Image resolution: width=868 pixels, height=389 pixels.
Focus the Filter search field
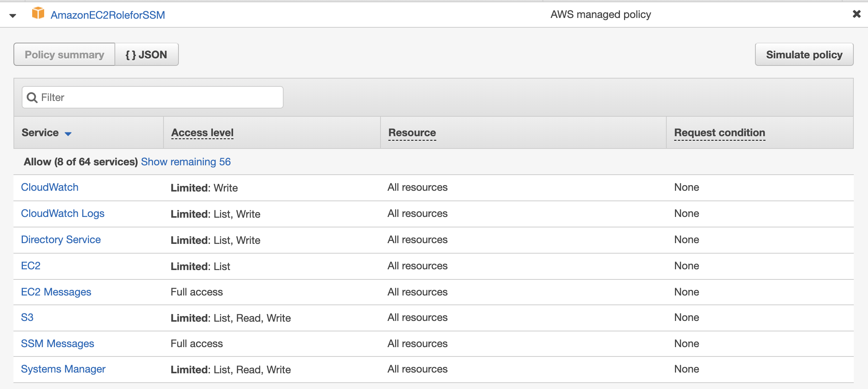(157, 98)
